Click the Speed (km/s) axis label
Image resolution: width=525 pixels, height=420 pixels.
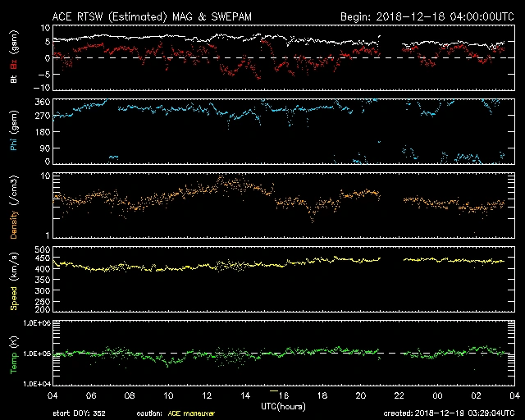[x=12, y=281]
